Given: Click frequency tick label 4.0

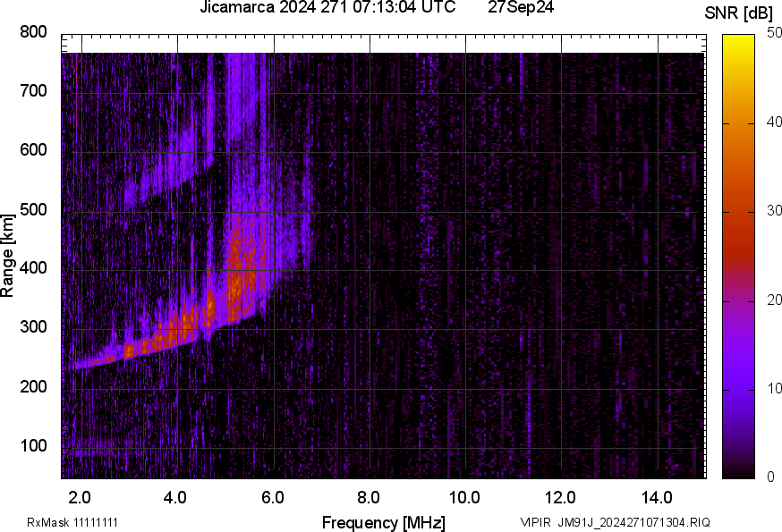Looking at the screenshot, I should (175, 497).
